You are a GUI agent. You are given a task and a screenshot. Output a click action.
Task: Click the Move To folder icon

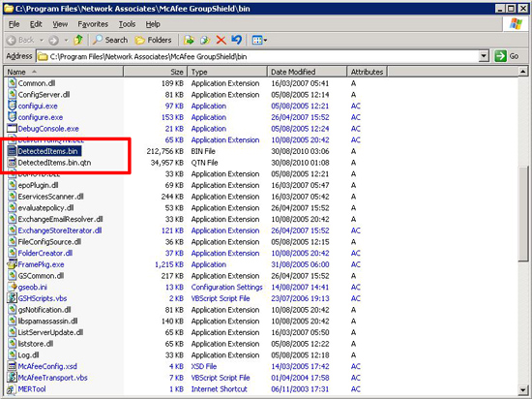point(189,40)
